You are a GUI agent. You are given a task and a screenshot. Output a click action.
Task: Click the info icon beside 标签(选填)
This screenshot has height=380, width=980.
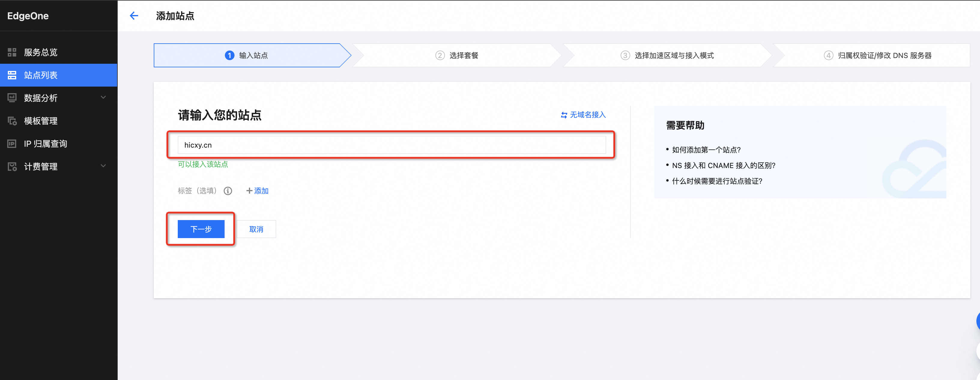[x=228, y=191]
